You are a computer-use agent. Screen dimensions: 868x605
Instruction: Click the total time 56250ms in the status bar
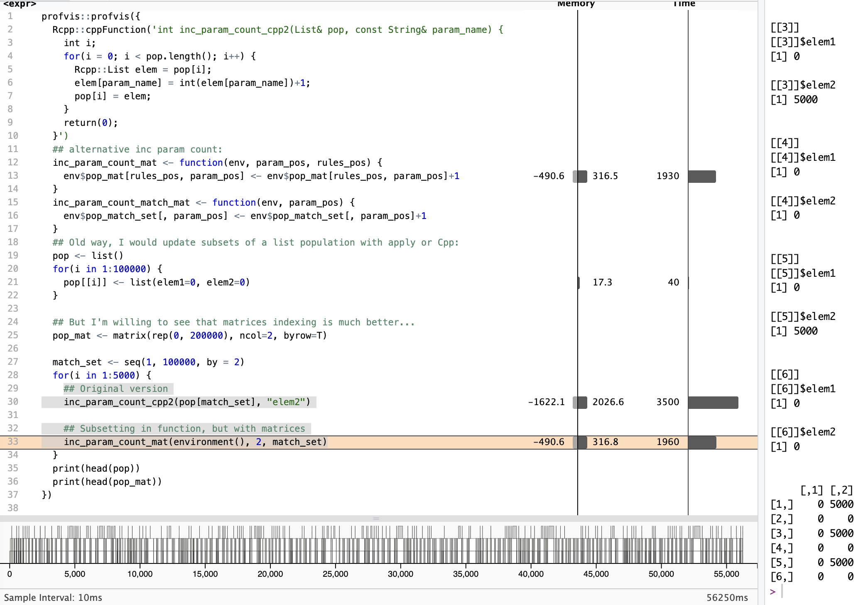pos(727,598)
